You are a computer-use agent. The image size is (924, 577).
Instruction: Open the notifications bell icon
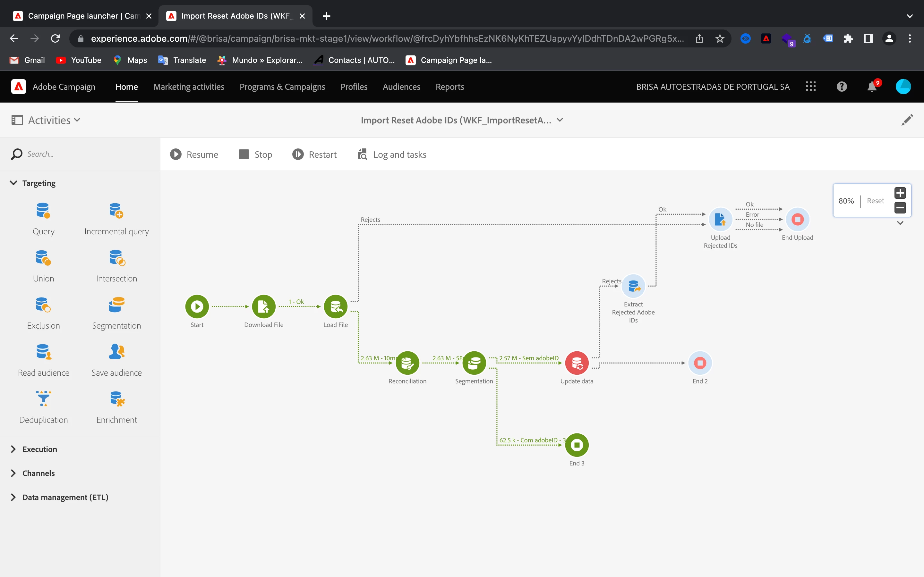872,87
